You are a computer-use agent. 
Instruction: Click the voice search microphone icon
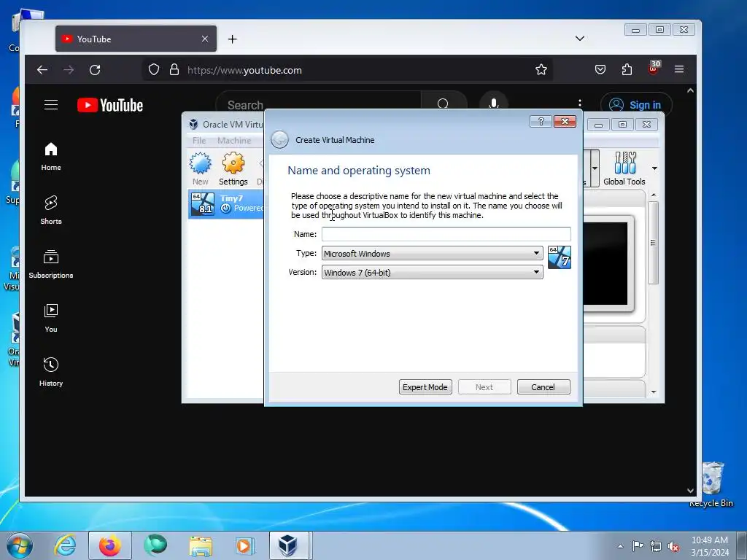coord(494,104)
